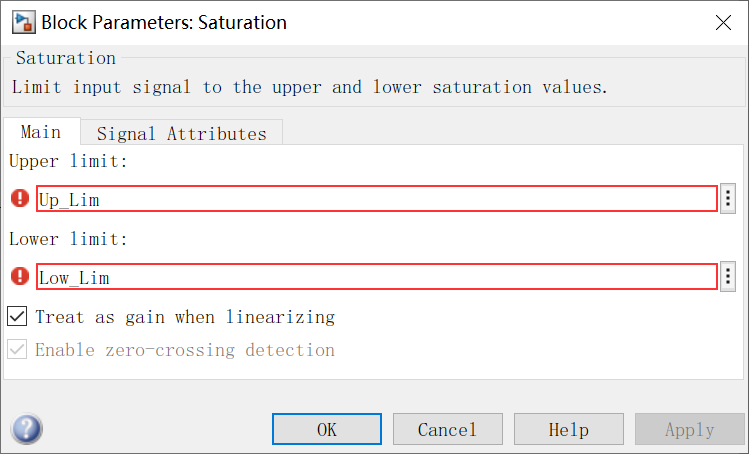The image size is (749, 454).
Task: Toggle Treat as gain when linearizing
Action: (x=17, y=316)
